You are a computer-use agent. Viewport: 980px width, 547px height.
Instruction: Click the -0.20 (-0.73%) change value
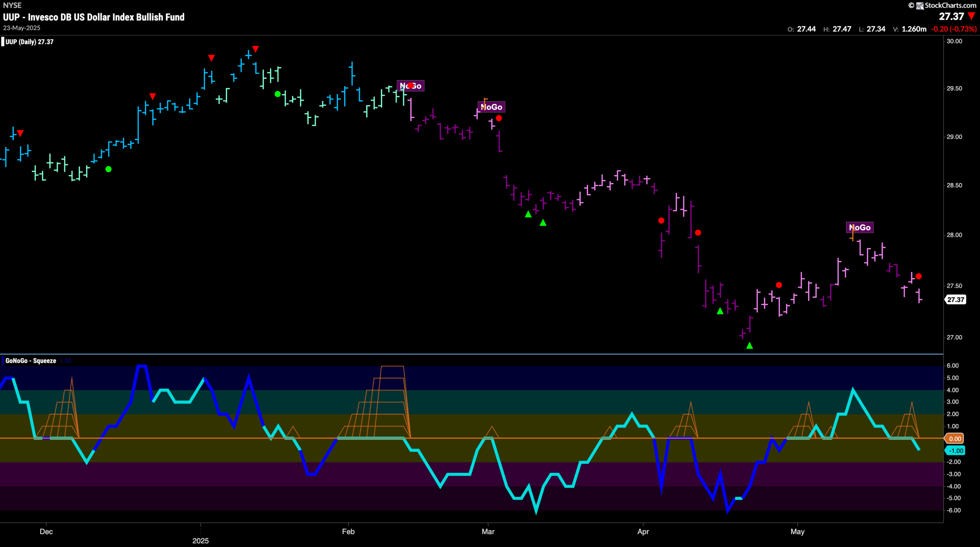click(x=954, y=29)
